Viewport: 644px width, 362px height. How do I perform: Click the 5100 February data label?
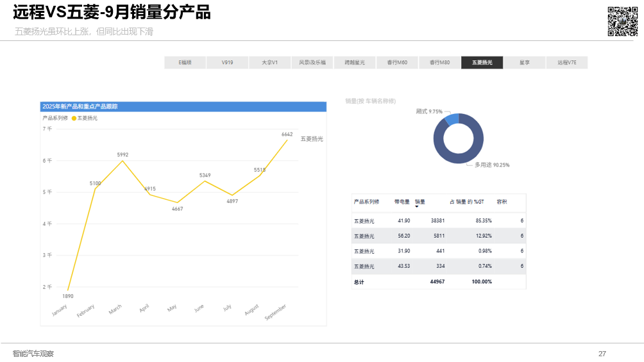pyautogui.click(x=96, y=183)
